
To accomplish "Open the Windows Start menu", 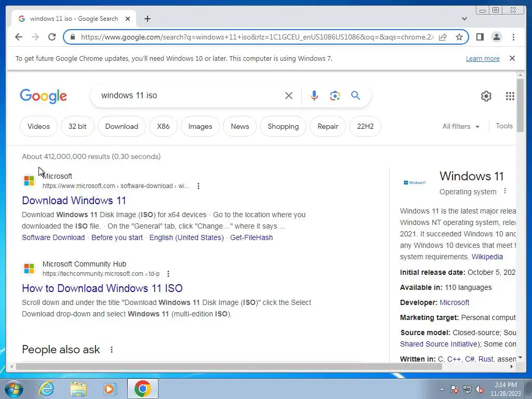I will click(14, 389).
